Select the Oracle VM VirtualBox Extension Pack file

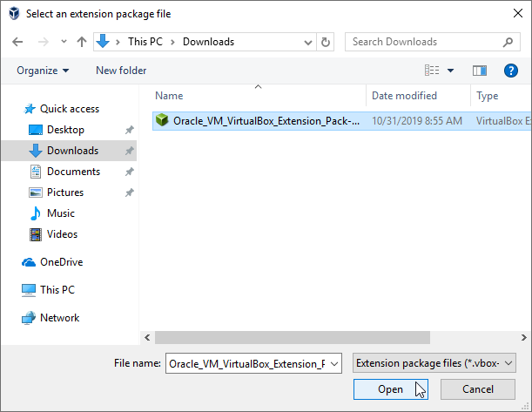[x=266, y=121]
